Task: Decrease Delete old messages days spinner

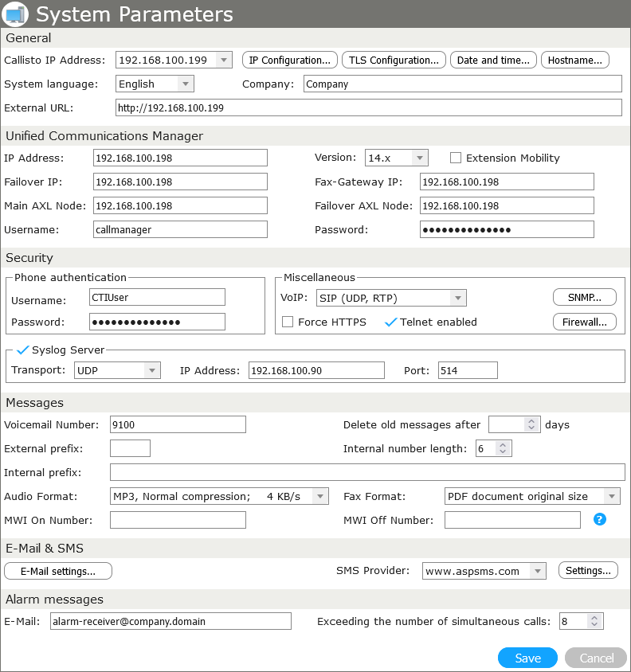Action: 531,428
